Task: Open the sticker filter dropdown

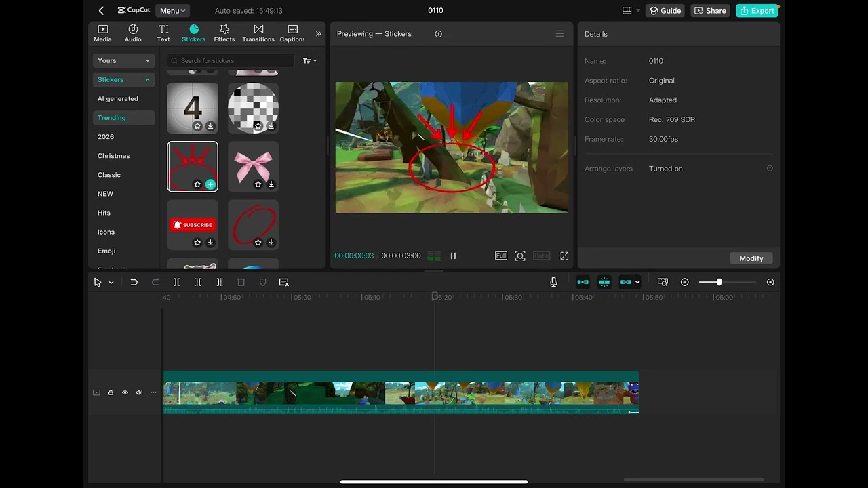Action: point(310,60)
